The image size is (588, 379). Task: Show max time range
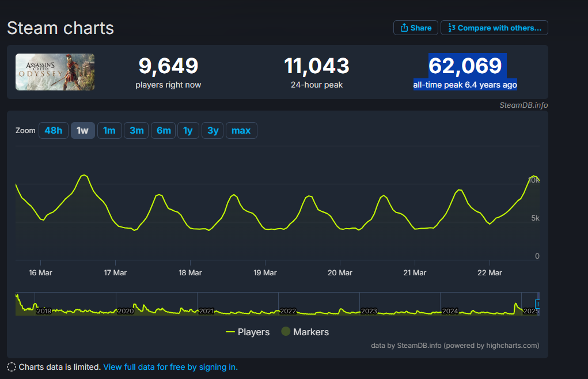(x=241, y=130)
